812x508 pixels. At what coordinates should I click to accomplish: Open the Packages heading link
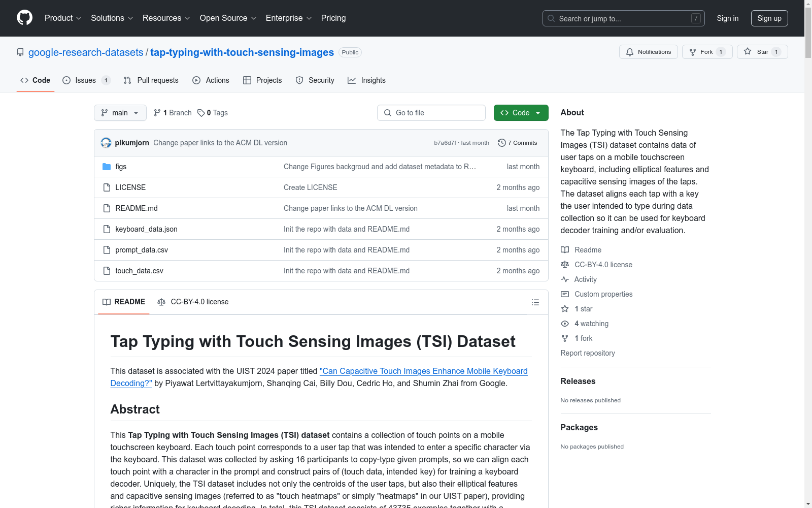click(579, 428)
